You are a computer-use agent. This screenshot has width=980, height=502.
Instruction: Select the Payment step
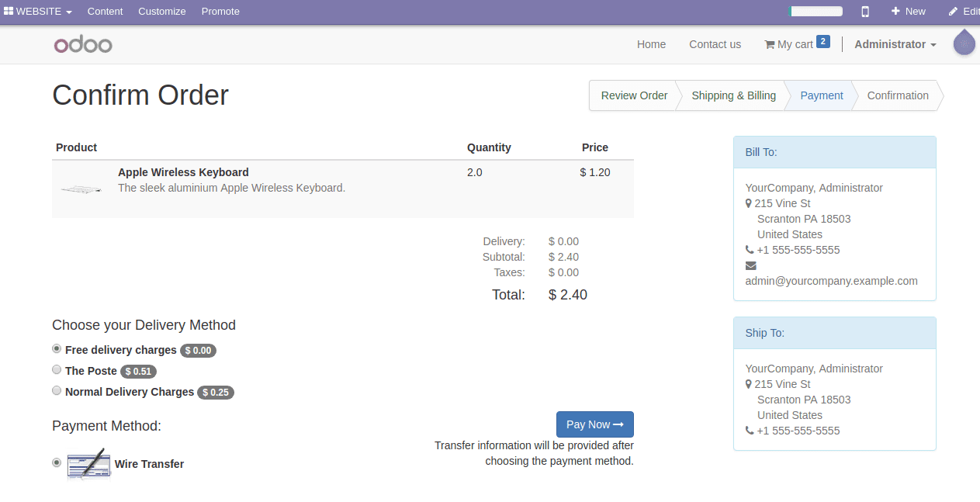(822, 95)
